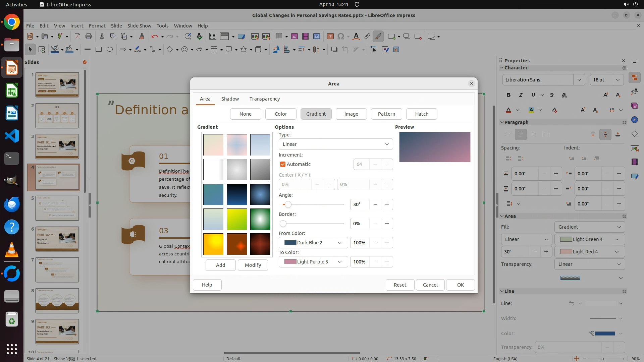Select the Rectangle shape tool
This screenshot has height=362, width=644.
99,49
